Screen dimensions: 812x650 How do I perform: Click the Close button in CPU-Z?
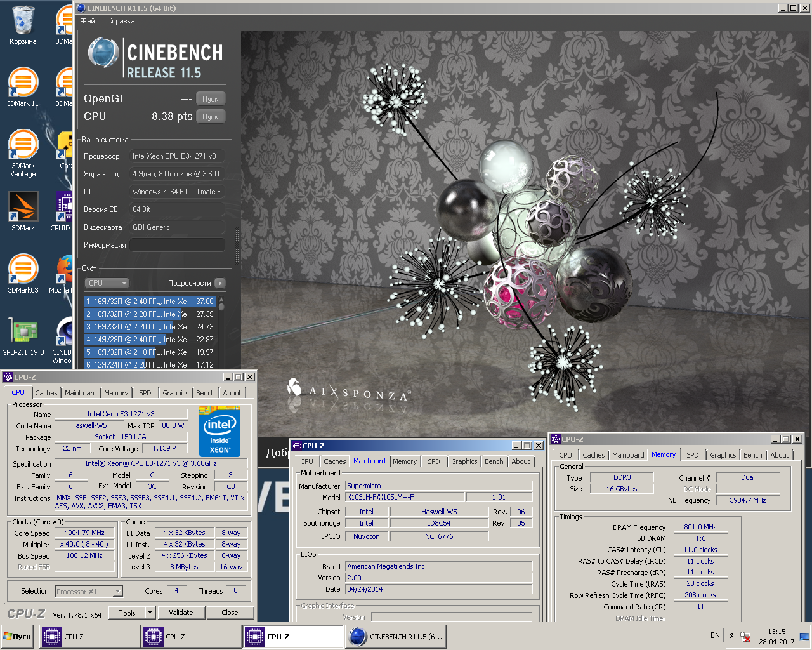(230, 613)
